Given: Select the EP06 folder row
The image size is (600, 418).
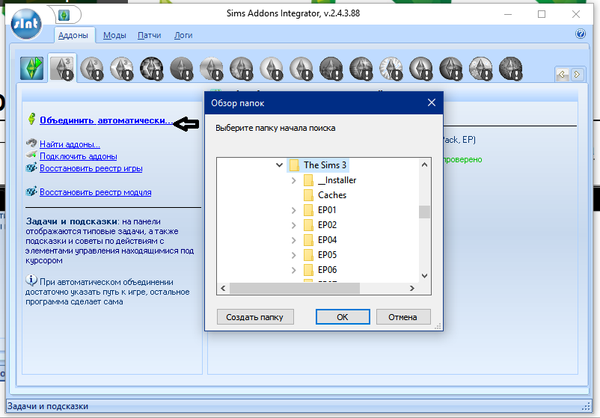Looking at the screenshot, I should pyautogui.click(x=320, y=270).
